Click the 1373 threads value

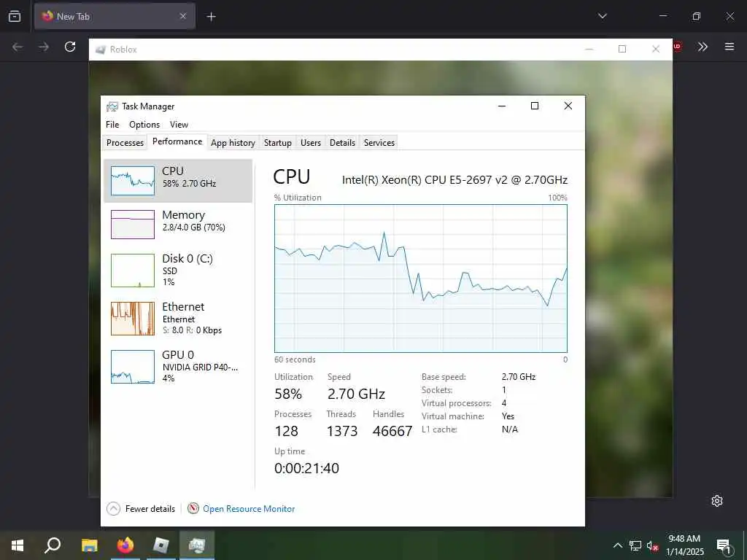[x=342, y=431]
